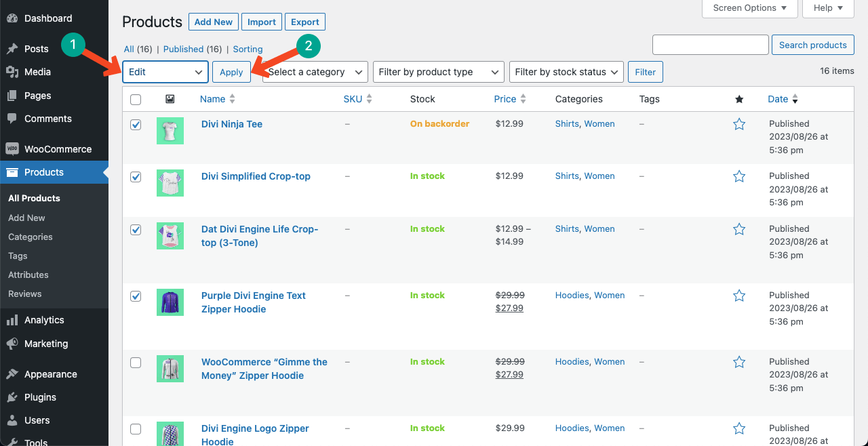This screenshot has height=446, width=868.
Task: Click the product search input field
Action: click(710, 45)
